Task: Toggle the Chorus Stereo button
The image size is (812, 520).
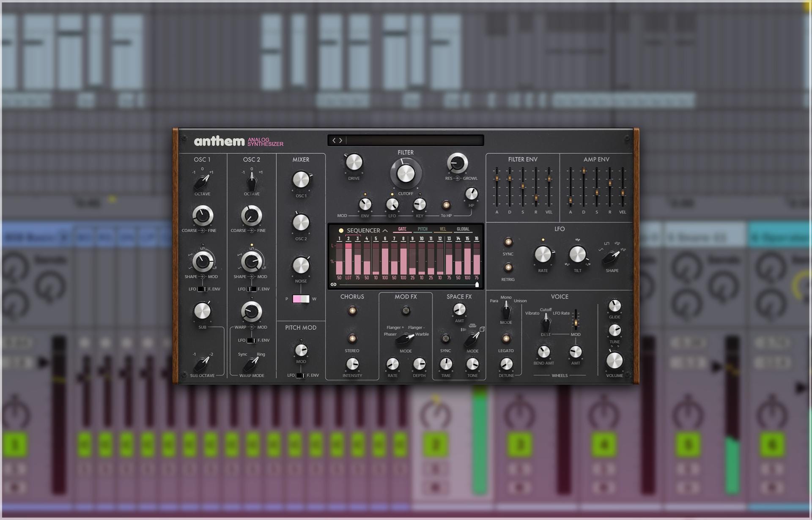Action: coord(352,339)
